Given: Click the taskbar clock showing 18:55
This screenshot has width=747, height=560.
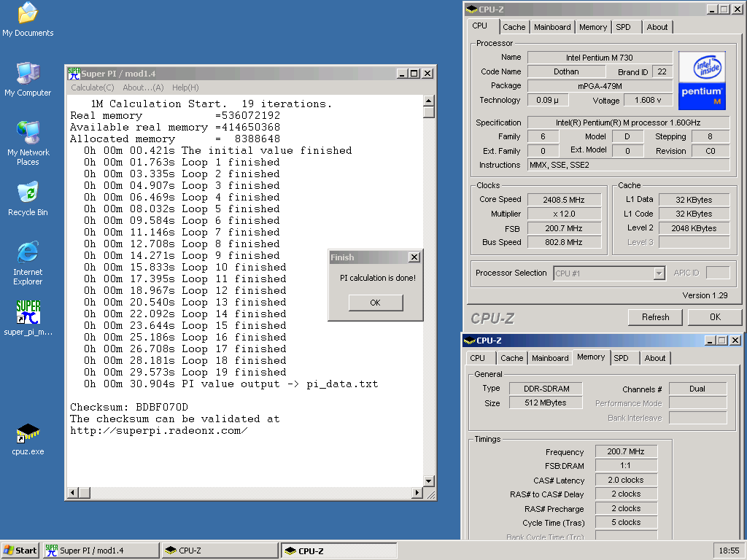Looking at the screenshot, I should click(x=729, y=551).
